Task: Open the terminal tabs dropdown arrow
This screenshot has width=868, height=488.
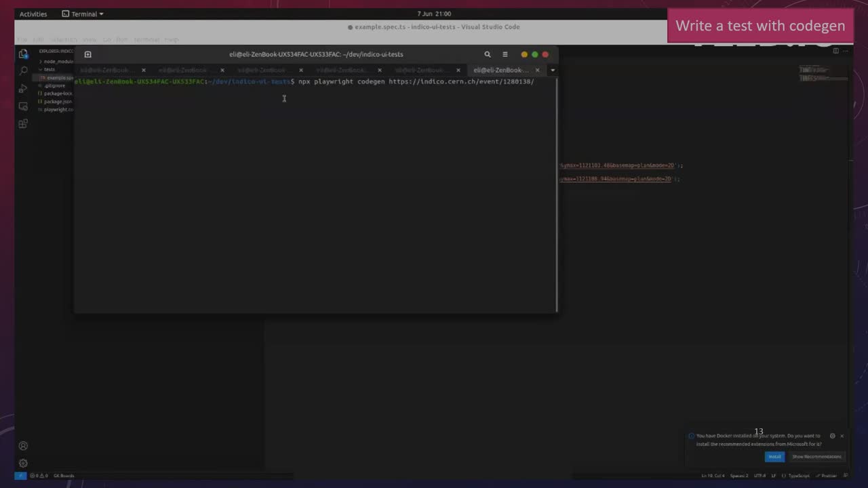Action: point(553,70)
